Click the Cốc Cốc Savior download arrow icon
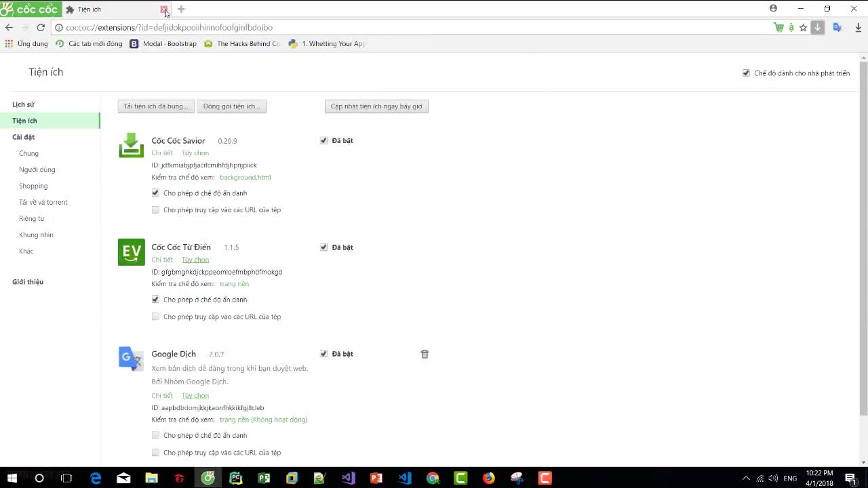 pos(818,28)
